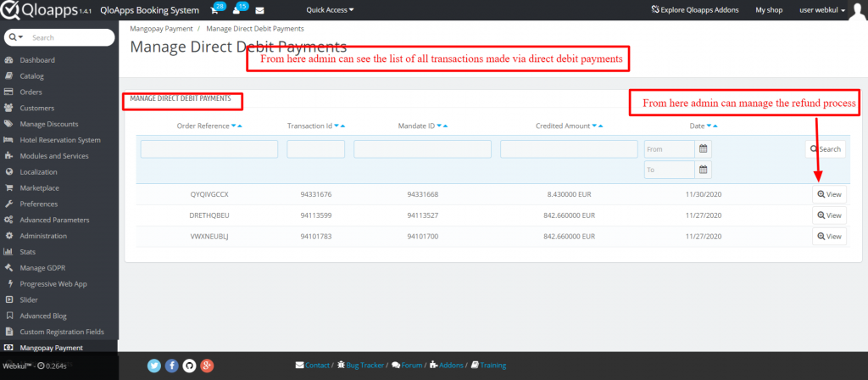Click Explore Qloapps Addons in top bar

point(694,10)
